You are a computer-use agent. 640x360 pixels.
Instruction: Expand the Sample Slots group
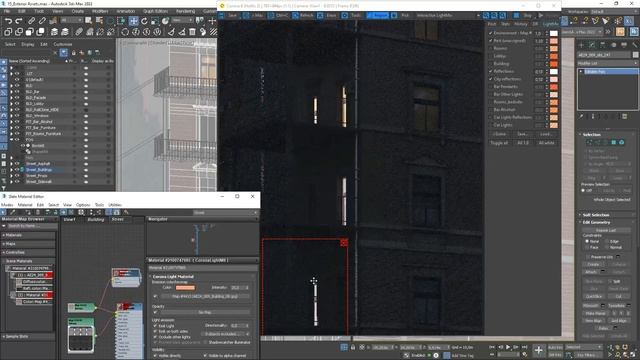pos(29,337)
